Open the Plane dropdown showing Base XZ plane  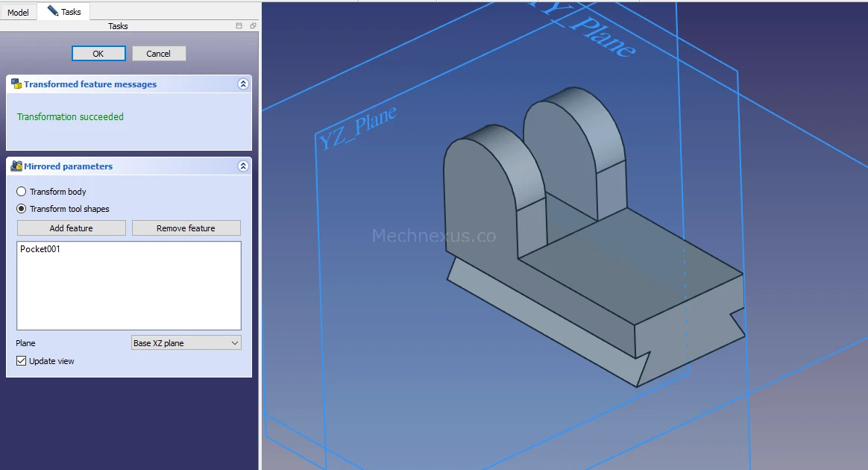click(186, 343)
